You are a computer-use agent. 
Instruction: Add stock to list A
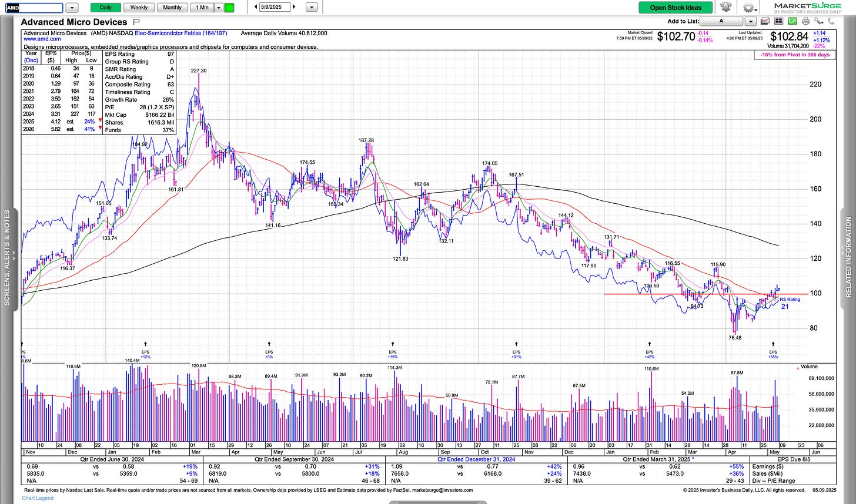[723, 21]
